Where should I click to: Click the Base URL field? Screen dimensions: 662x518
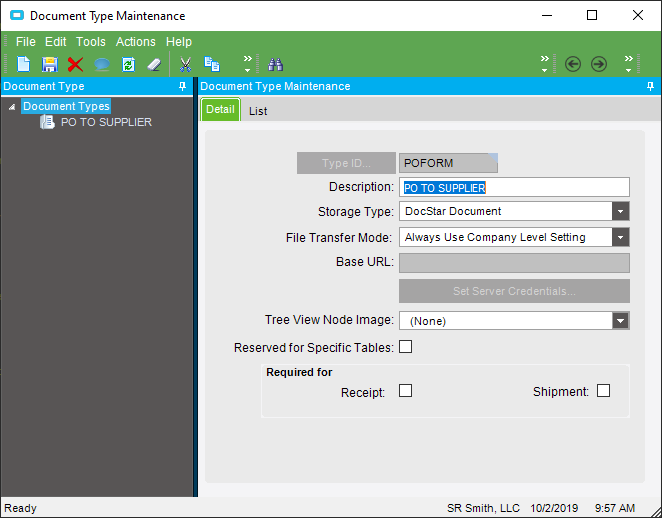[x=514, y=263]
